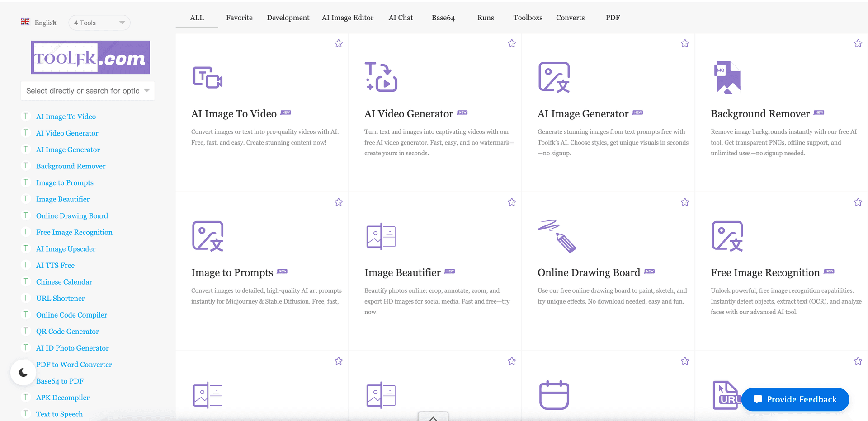Open AI TTS Free sidebar link
The height and width of the screenshot is (421, 868).
point(55,265)
